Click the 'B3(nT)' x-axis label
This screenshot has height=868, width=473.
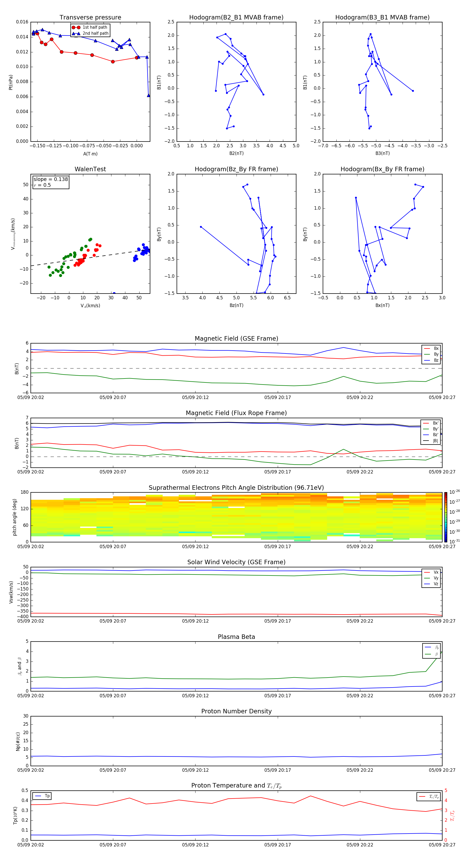pyautogui.click(x=382, y=153)
